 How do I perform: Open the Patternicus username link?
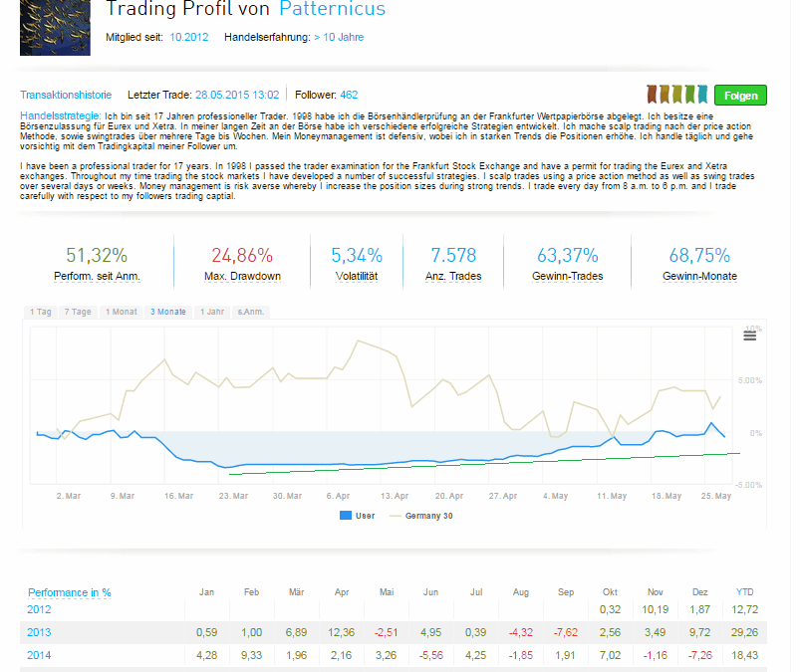pos(332,10)
